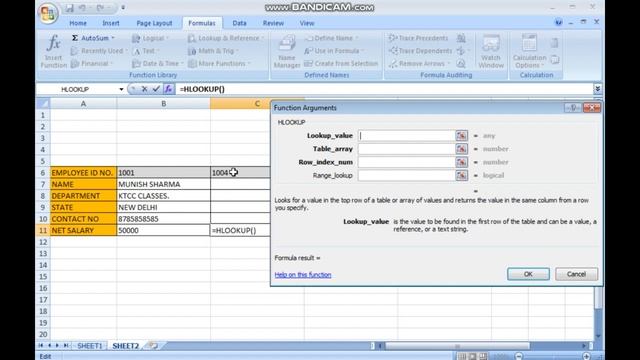Open the Watch Window
This screenshot has width=640, height=360.
[491, 51]
